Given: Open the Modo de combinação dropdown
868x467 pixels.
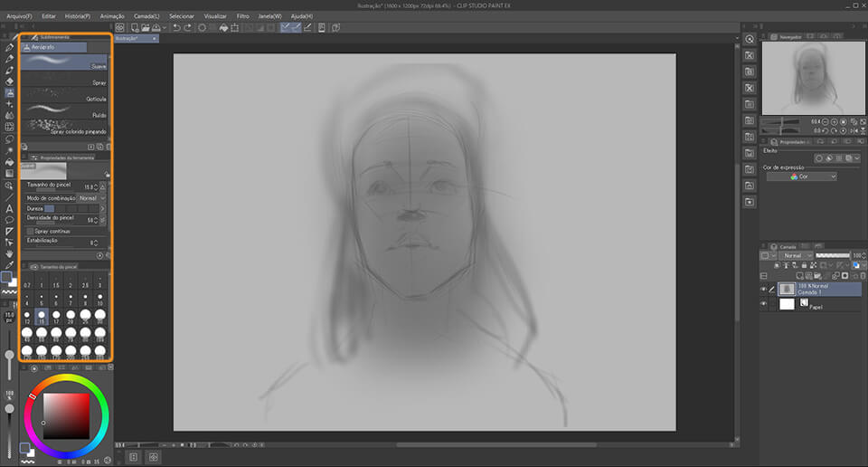Looking at the screenshot, I should tap(88, 197).
